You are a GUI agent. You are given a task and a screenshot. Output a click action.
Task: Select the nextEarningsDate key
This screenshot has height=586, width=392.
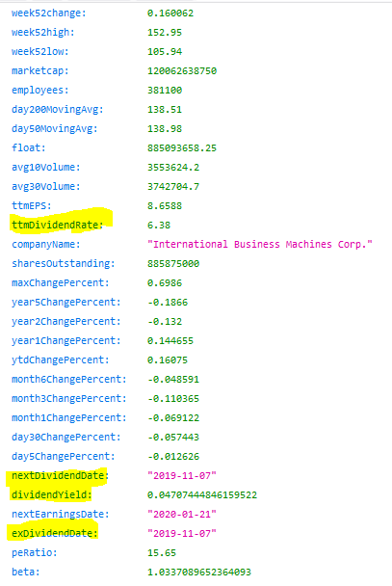click(x=61, y=514)
